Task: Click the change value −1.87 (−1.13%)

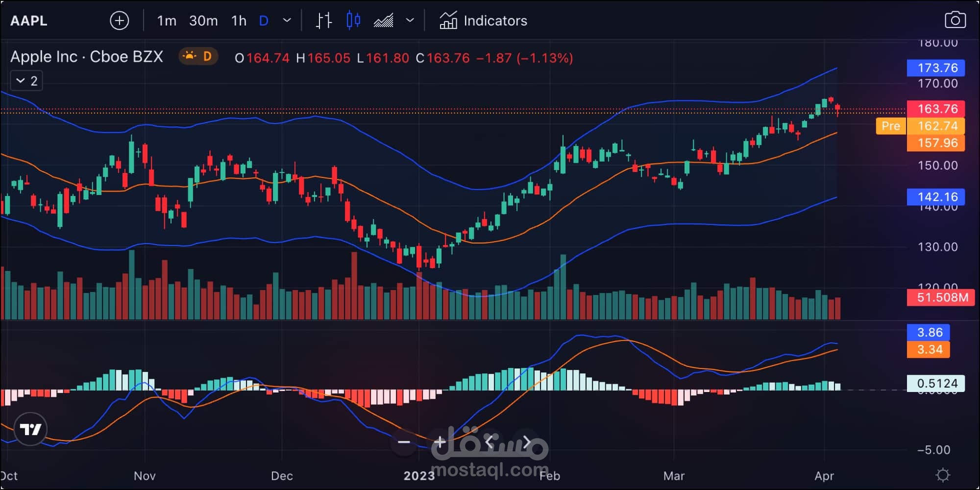Action: coord(524,58)
